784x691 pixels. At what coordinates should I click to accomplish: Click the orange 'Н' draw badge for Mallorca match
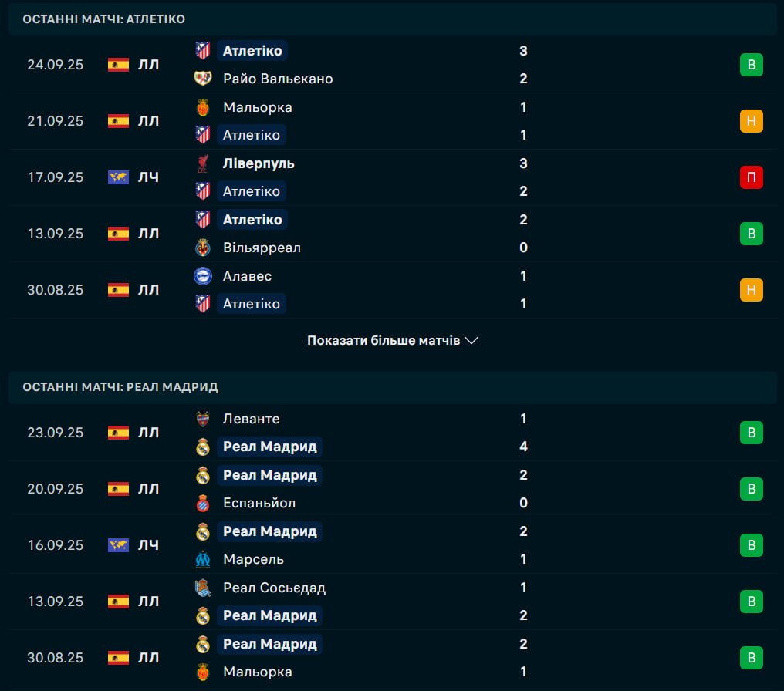[x=751, y=121]
